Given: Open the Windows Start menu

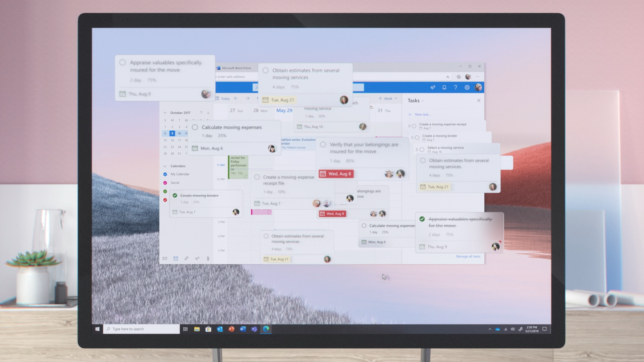Looking at the screenshot, I should (x=98, y=329).
